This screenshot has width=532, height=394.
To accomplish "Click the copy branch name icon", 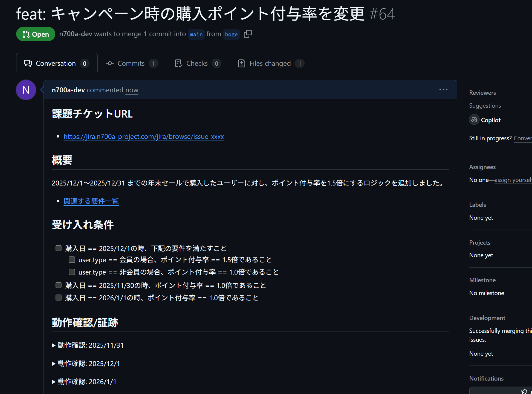I will pos(248,34).
